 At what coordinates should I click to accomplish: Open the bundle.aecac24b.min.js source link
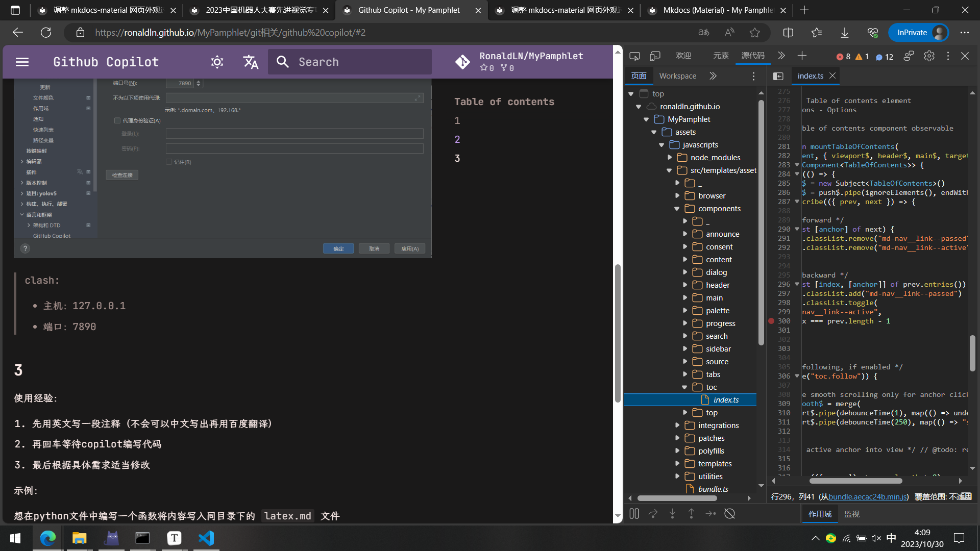coord(867,496)
